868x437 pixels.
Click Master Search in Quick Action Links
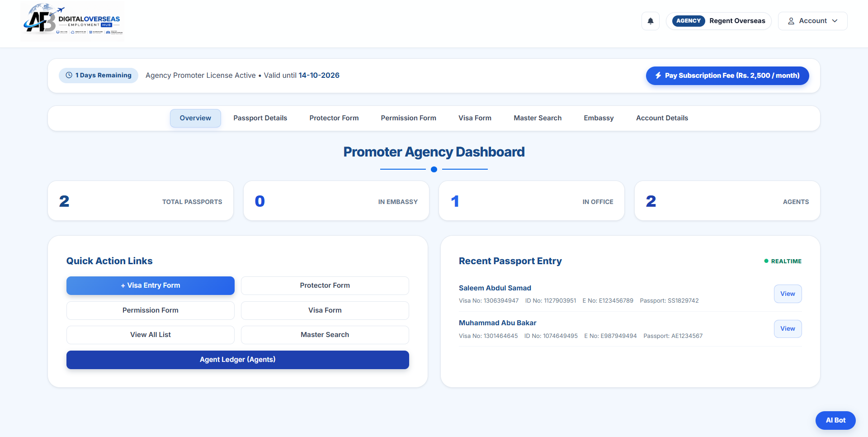325,335
